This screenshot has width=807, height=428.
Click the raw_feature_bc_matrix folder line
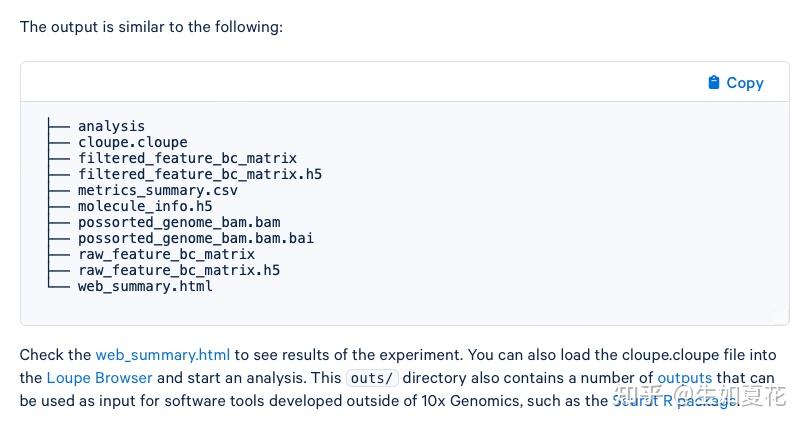click(166, 254)
